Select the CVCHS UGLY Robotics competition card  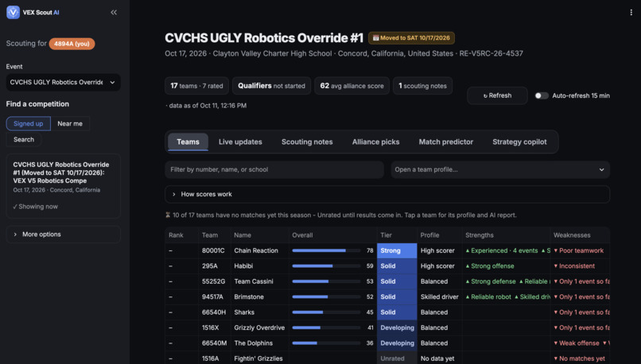point(63,186)
